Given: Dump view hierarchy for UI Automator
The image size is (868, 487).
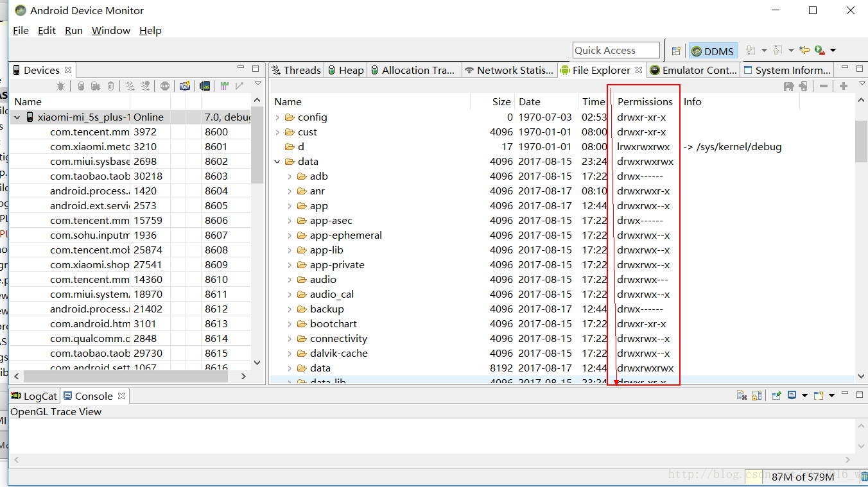Looking at the screenshot, I should [205, 86].
